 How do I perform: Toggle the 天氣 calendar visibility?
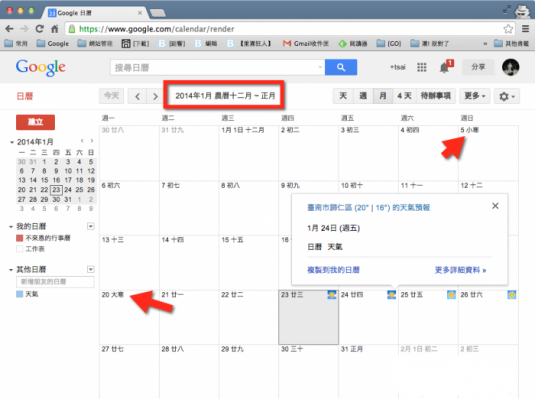click(19, 294)
